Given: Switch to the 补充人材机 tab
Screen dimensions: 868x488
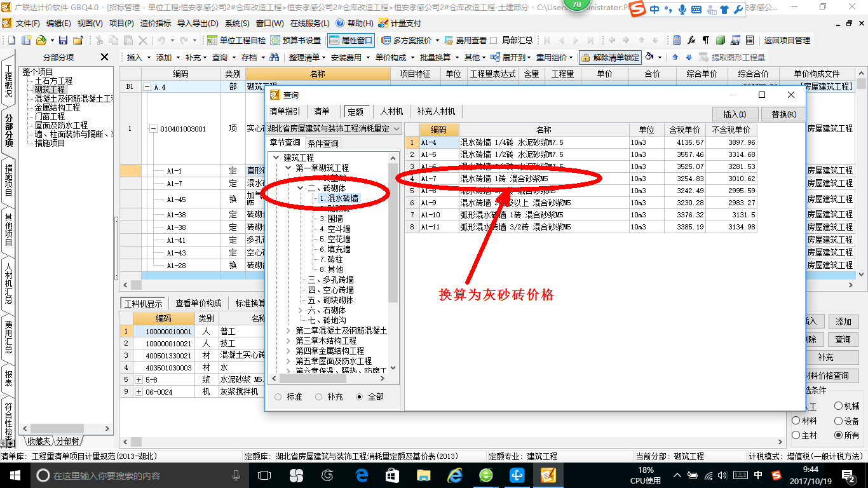Looking at the screenshot, I should click(x=436, y=112).
